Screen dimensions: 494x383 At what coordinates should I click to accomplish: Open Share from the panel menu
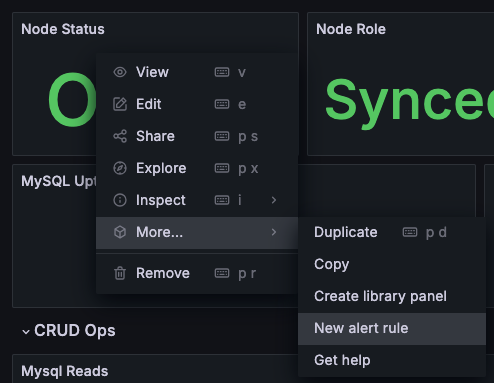pos(197,136)
